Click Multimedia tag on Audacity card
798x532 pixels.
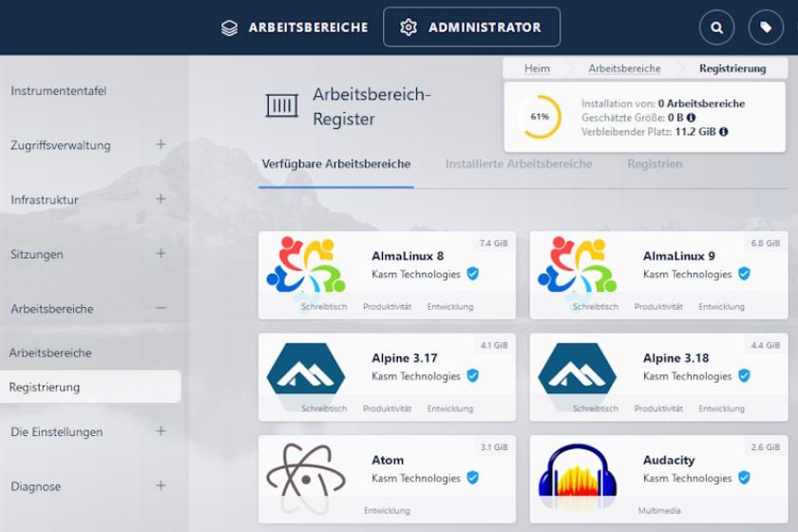point(659,510)
